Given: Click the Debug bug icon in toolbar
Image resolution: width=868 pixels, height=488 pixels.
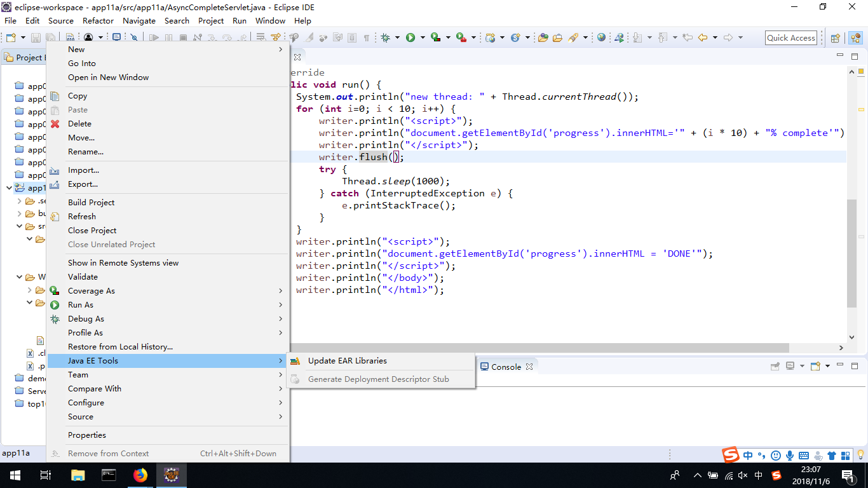Looking at the screenshot, I should (x=386, y=37).
